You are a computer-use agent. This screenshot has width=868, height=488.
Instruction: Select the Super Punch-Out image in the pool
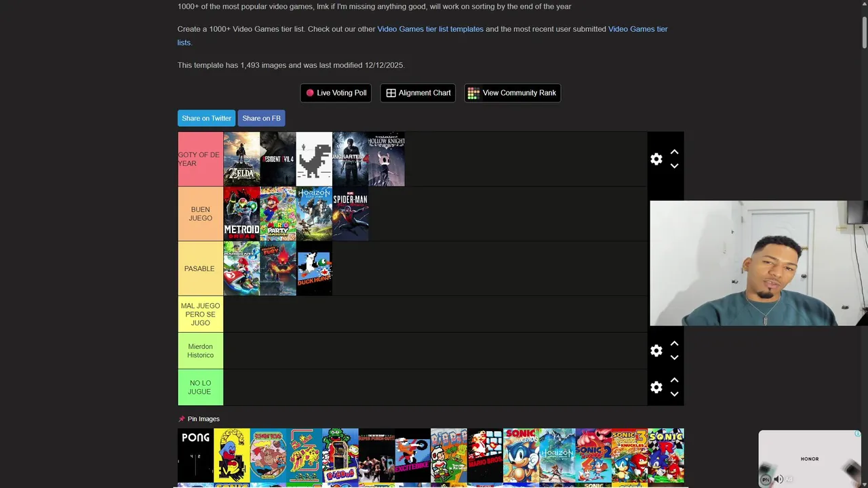376,455
